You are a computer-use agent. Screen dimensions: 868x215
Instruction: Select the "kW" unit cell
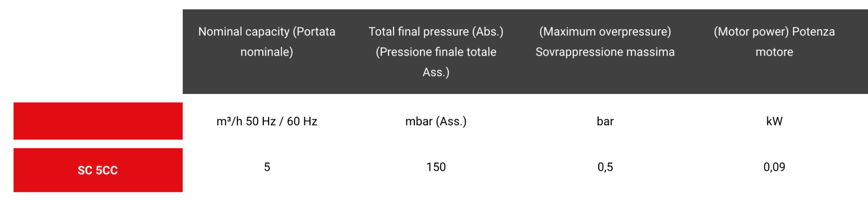[x=774, y=121]
